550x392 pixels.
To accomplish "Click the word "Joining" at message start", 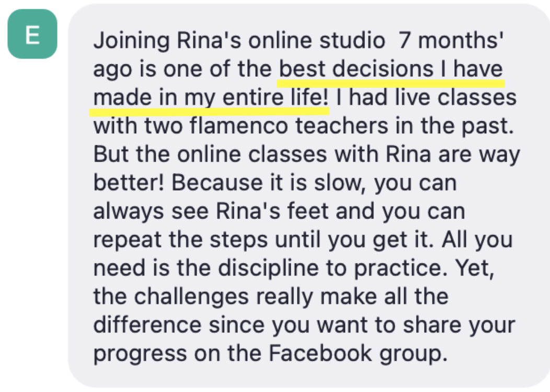I will click(132, 40).
